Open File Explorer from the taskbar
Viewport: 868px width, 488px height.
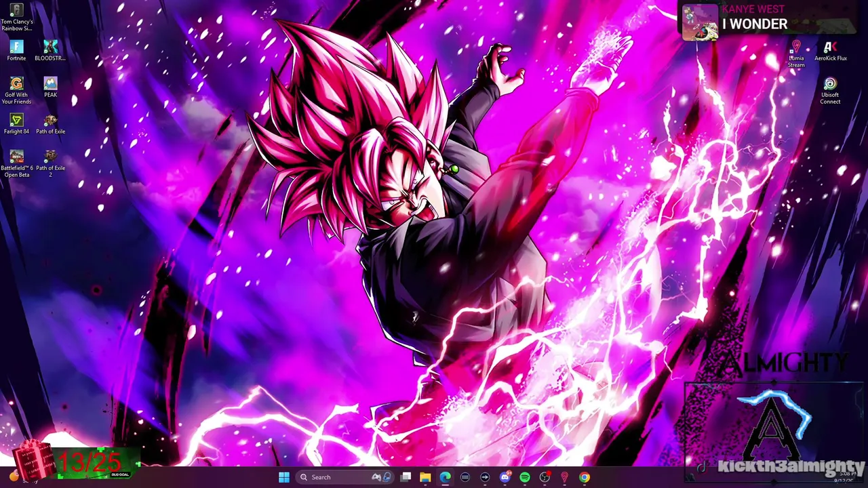[x=425, y=477]
